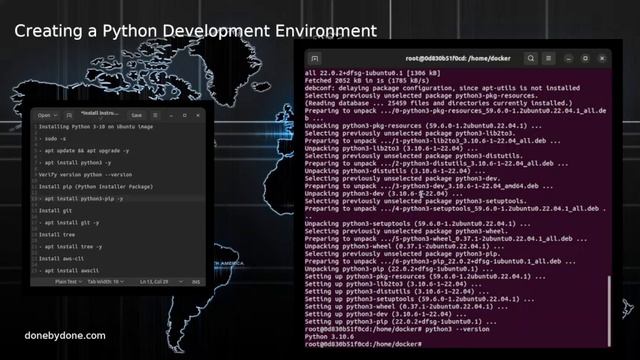Click 'Fetched 2052 kB in 1s' terminal line

point(367,81)
